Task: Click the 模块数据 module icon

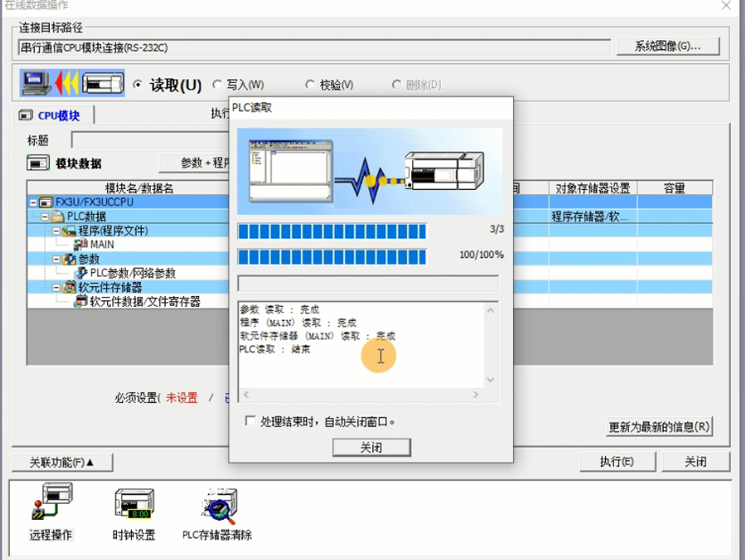Action: tap(37, 163)
